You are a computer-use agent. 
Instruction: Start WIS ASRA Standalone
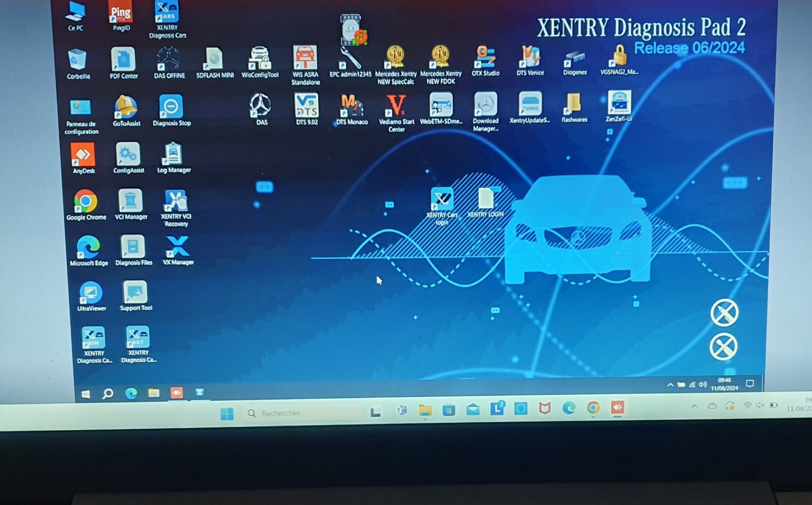tap(306, 65)
